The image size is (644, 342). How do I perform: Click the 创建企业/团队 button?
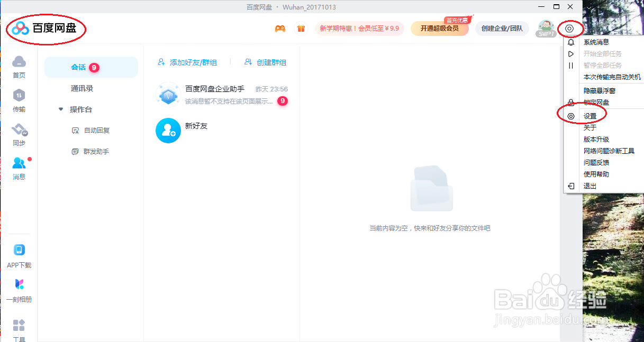(502, 29)
